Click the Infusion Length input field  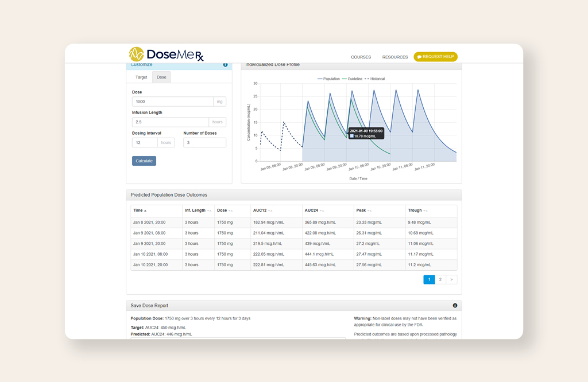[x=170, y=122]
